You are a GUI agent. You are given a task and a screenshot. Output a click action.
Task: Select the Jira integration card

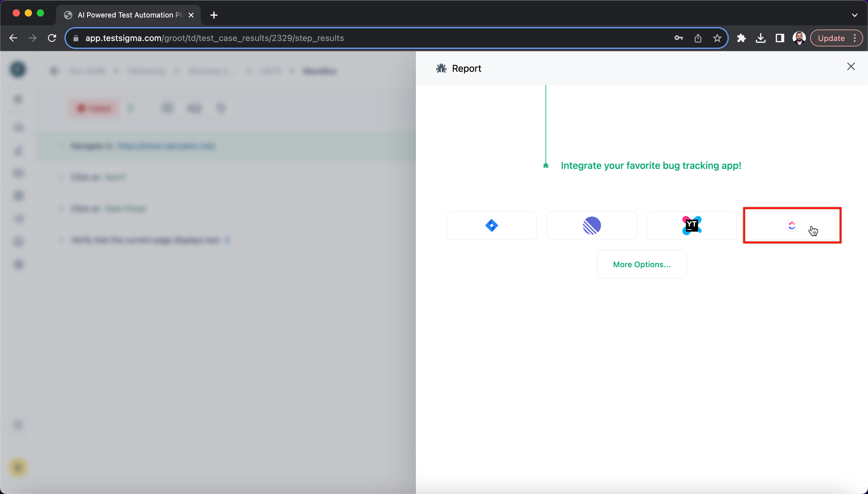coord(492,226)
